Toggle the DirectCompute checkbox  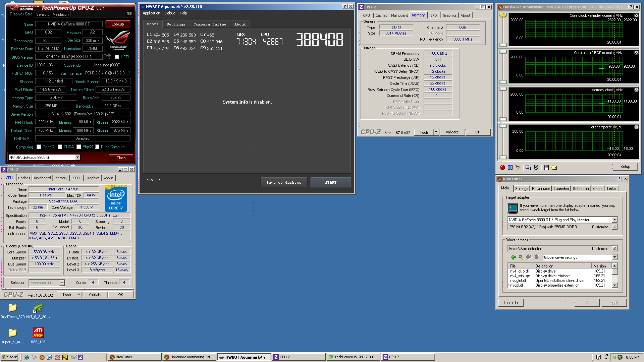pos(97,147)
